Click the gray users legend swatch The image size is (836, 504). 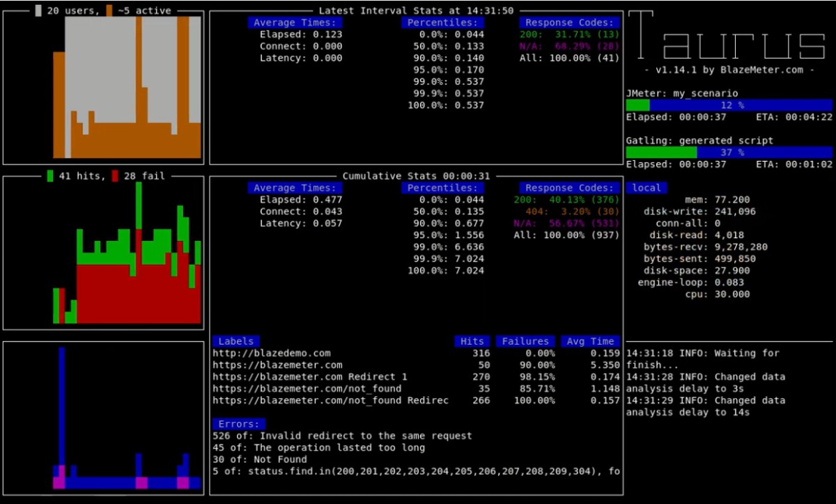tap(38, 10)
